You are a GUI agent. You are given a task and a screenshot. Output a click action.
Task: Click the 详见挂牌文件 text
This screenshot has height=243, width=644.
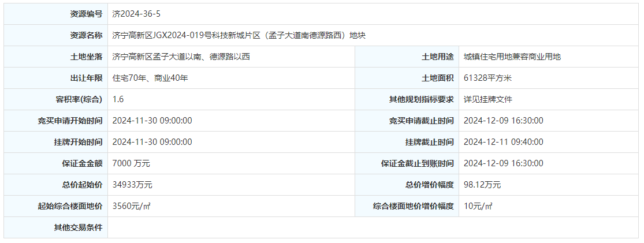(x=488, y=99)
